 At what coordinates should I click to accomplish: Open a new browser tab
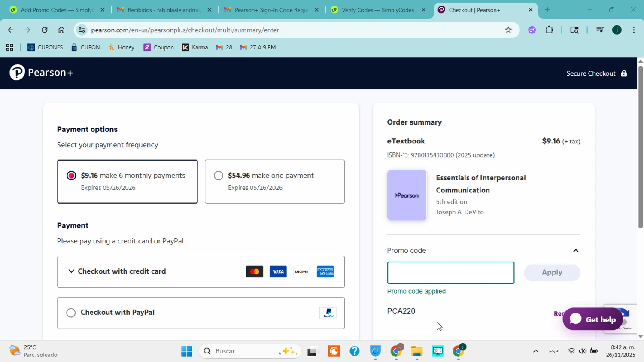[547, 10]
